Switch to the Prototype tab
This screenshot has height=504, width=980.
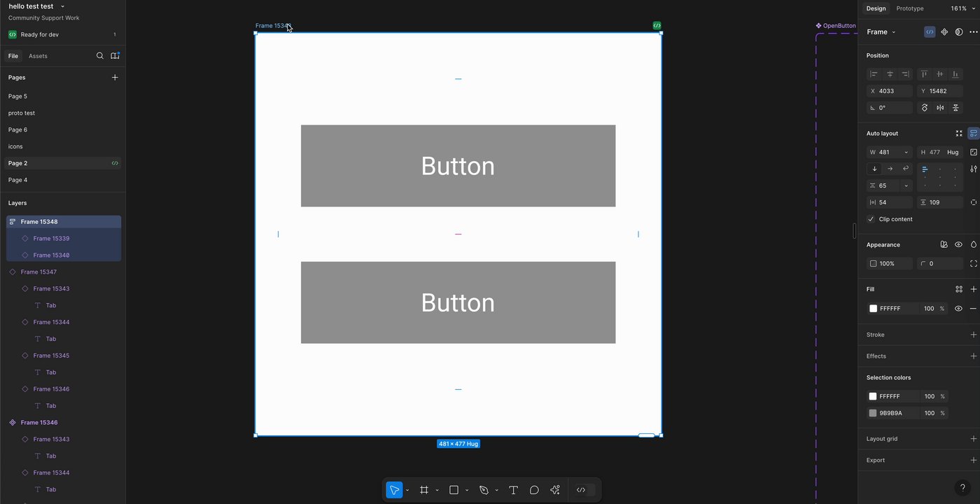click(909, 8)
